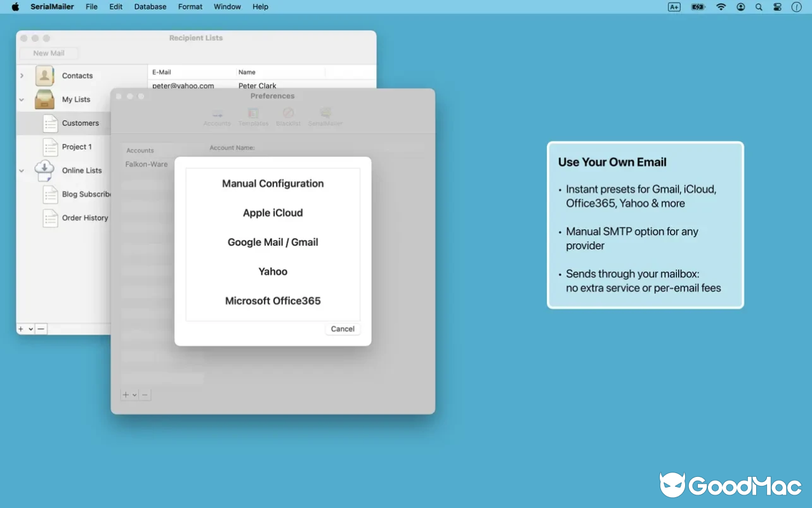Open the add-list dropdown arrow below sidebar
This screenshot has height=508, width=812.
(29, 328)
